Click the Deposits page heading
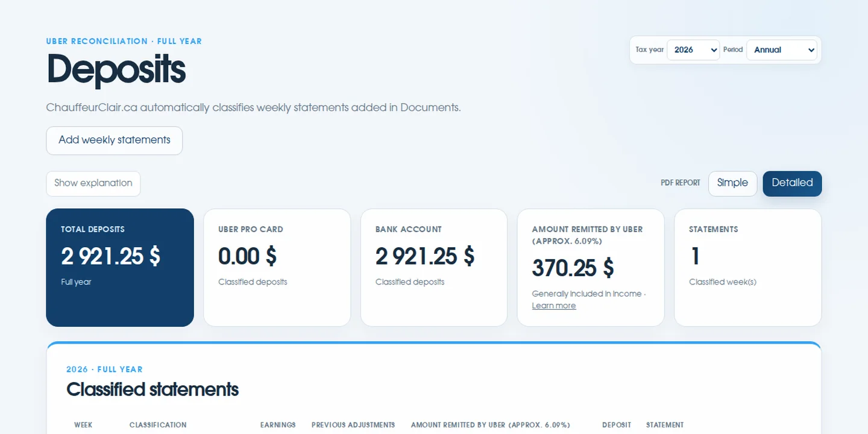Screen dimensions: 868x434 (116, 70)
